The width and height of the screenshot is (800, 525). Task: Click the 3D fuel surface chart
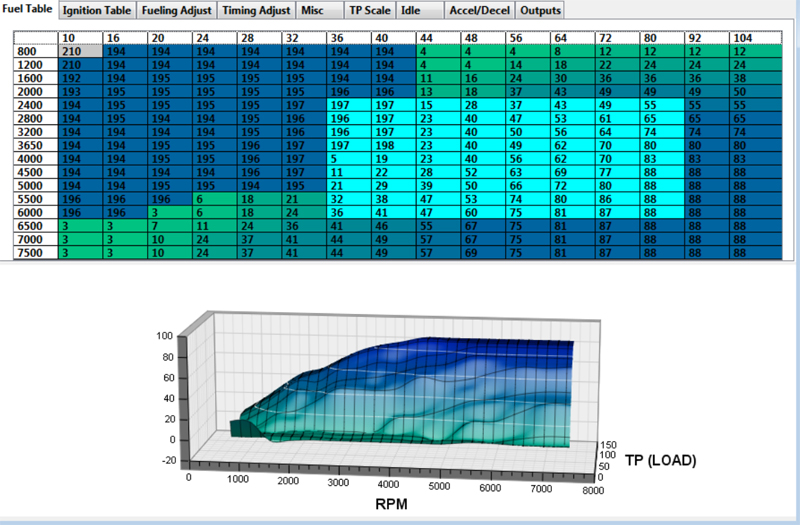point(400,390)
